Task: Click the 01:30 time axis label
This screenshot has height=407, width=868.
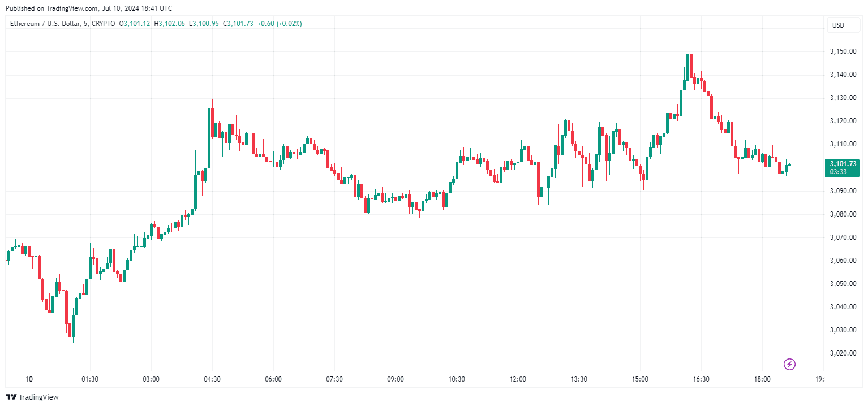Action: [x=90, y=379]
